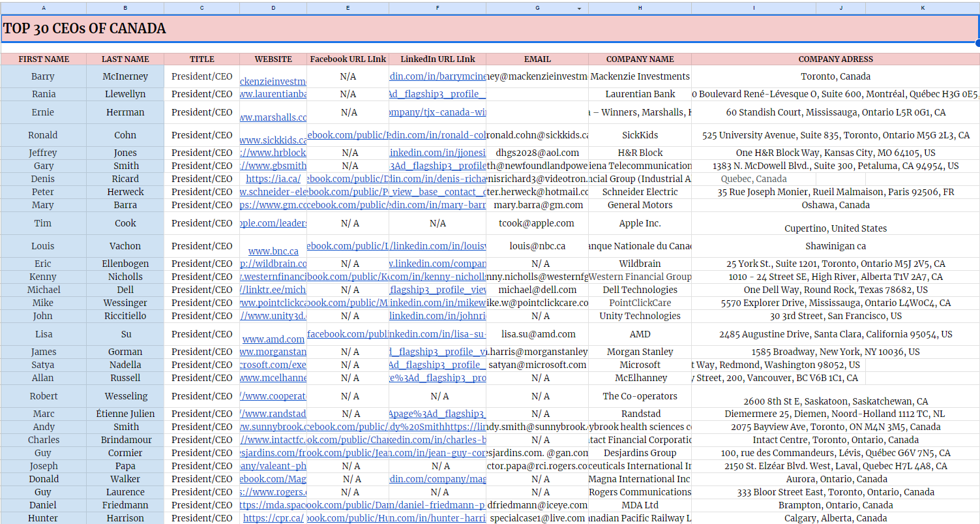
Task: Select the 'Ellenbogen' last name cell
Action: (x=125, y=264)
